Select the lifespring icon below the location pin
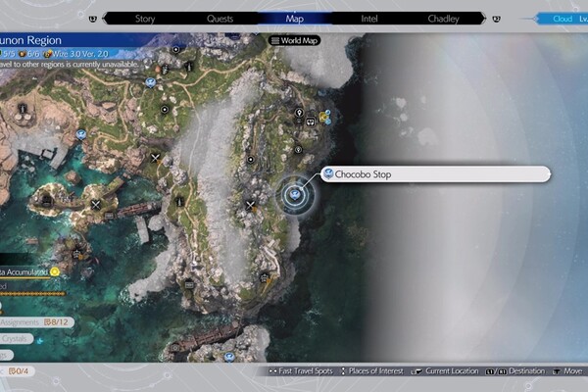 click(298, 150)
